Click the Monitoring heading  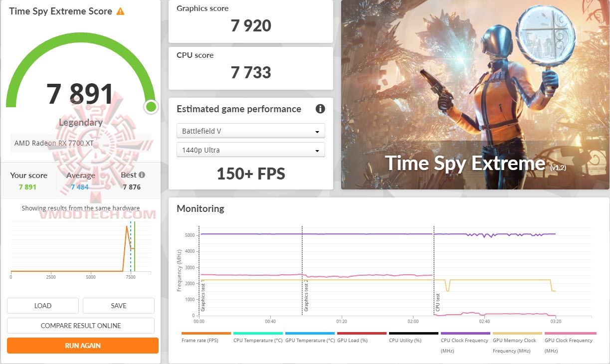[x=201, y=208]
